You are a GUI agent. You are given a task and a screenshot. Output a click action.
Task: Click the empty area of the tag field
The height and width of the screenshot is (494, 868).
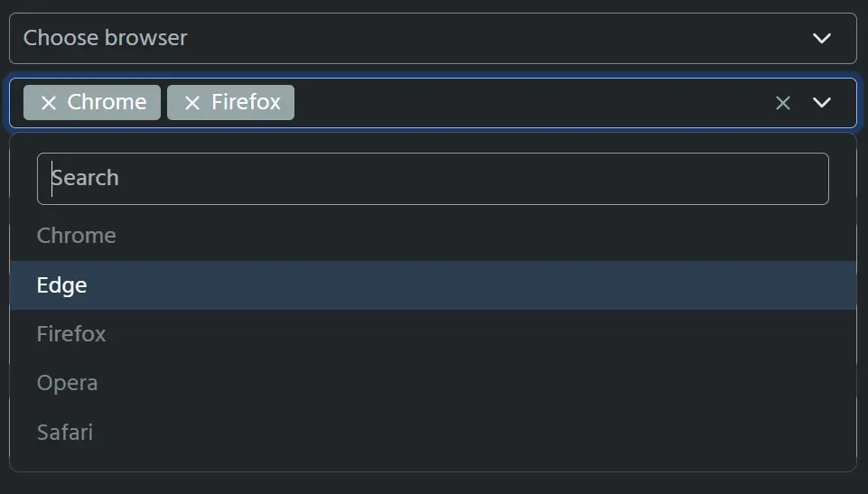click(531, 103)
